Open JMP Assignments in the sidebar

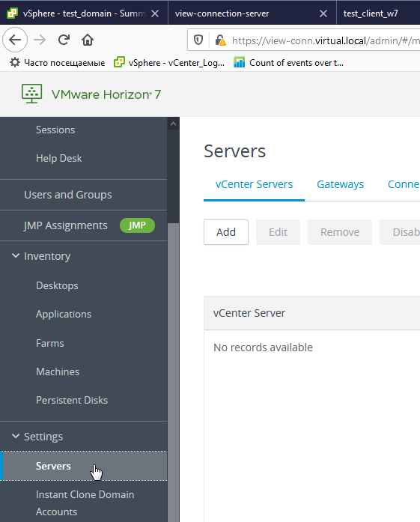[66, 225]
